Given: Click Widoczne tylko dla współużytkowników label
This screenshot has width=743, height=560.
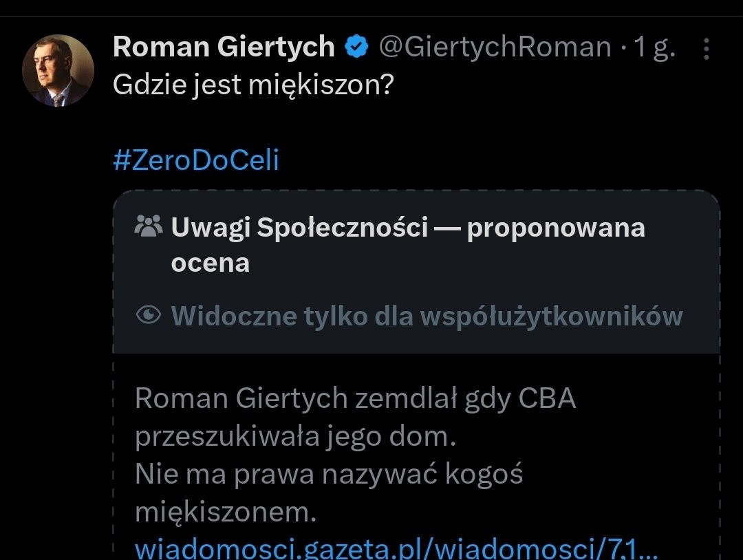Looking at the screenshot, I should point(427,316).
